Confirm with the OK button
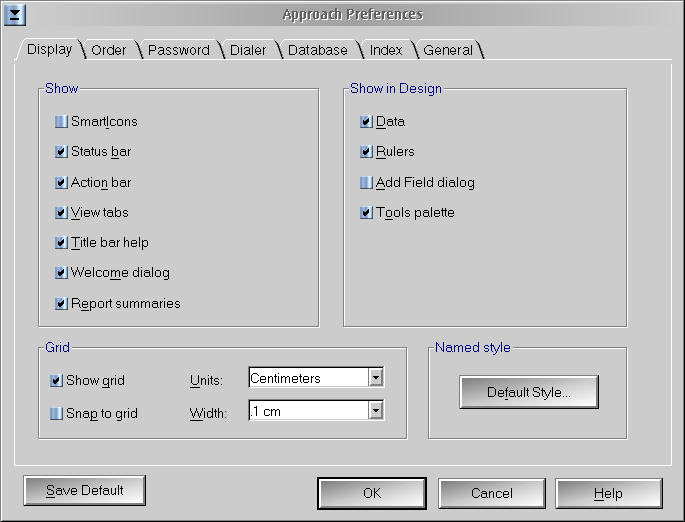685x522 pixels. (372, 493)
